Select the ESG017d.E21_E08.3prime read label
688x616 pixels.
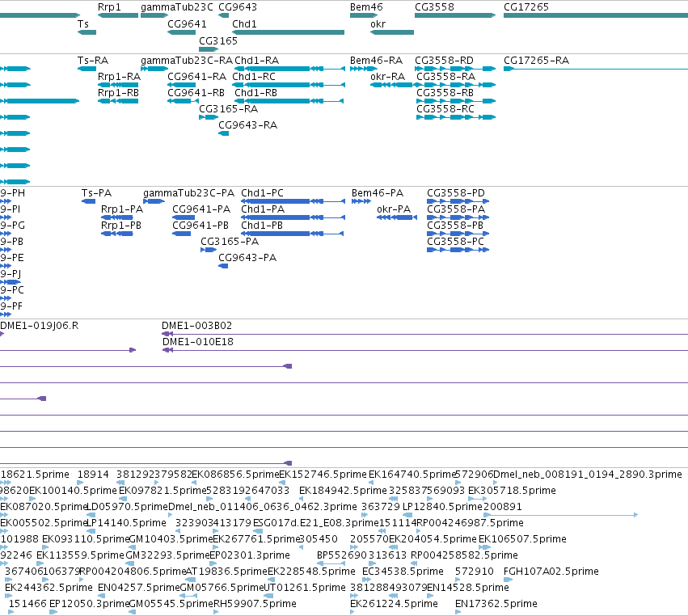[x=316, y=523]
